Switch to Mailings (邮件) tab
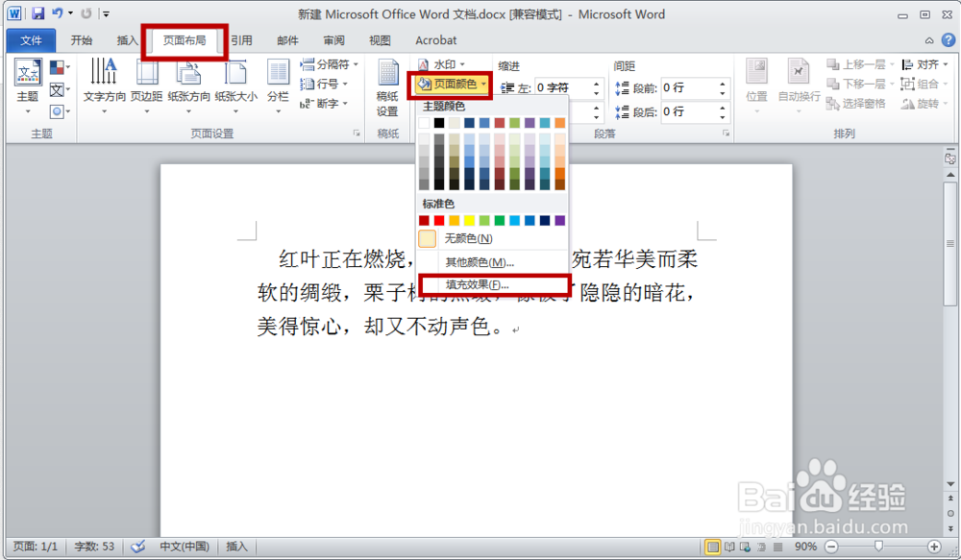The width and height of the screenshot is (961, 560). click(x=287, y=40)
